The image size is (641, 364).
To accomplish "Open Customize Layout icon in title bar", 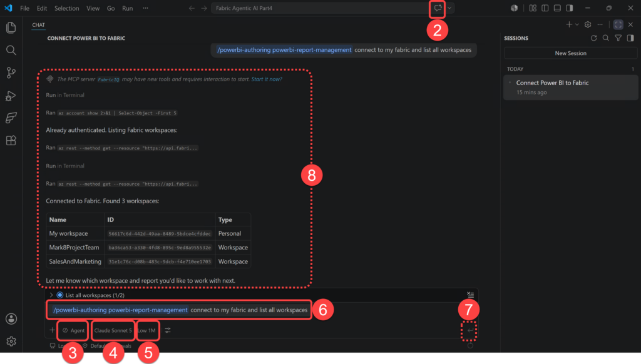I will pyautogui.click(x=533, y=8).
